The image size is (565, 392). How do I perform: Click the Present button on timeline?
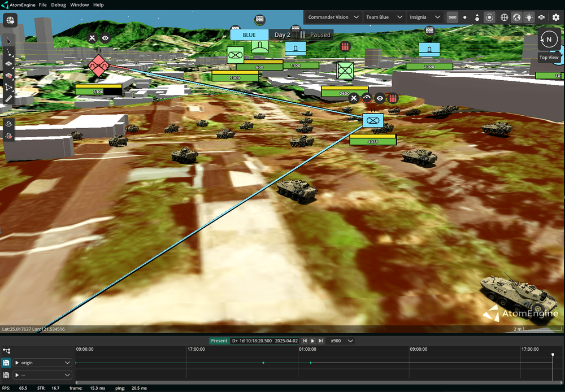click(219, 341)
